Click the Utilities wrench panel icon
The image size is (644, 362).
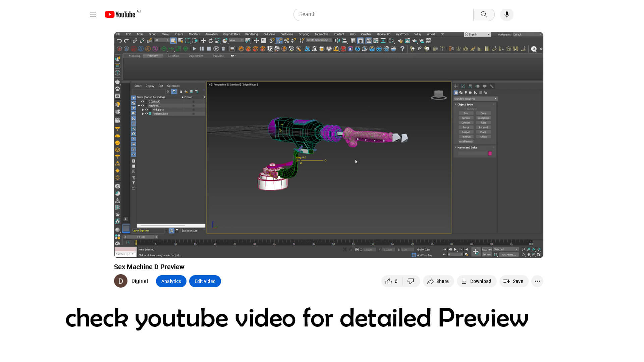pyautogui.click(x=492, y=86)
